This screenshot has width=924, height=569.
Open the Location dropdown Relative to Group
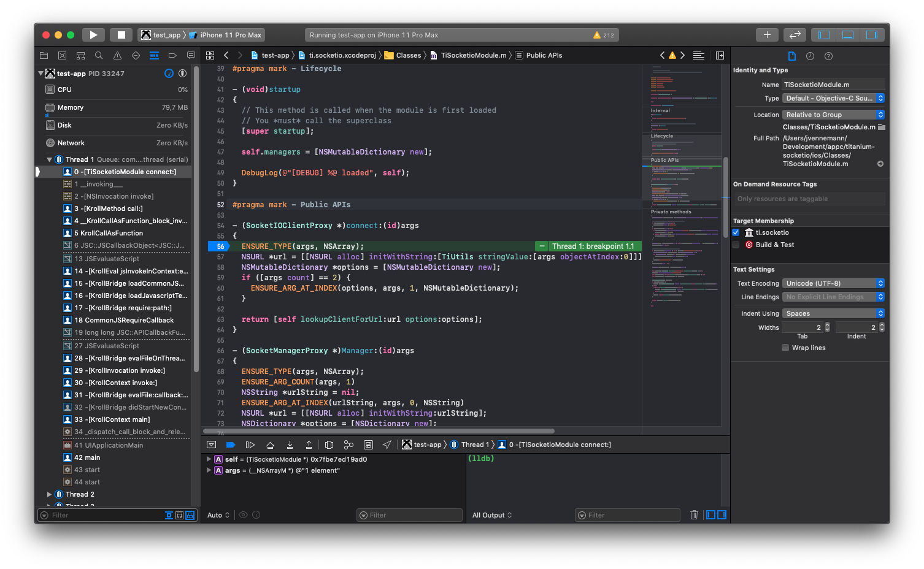point(833,115)
